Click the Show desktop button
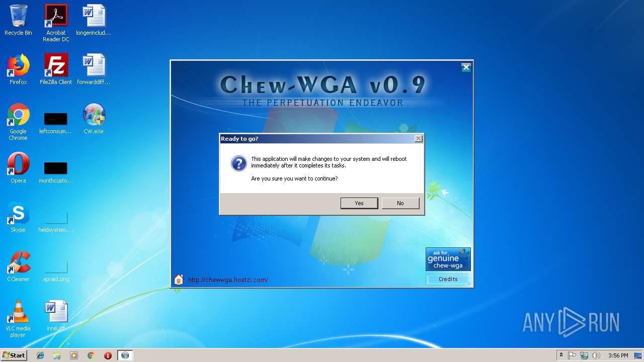 tap(639, 355)
